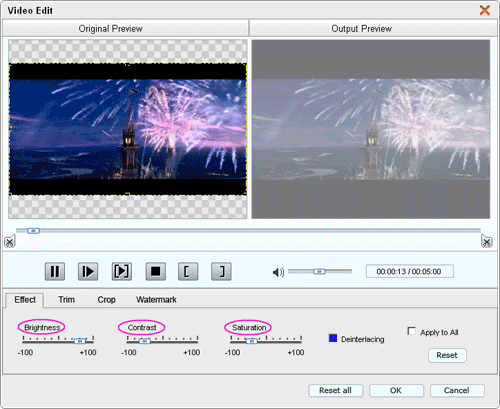This screenshot has width=500, height=409.
Task: Click the Original Preview header
Action: pyautogui.click(x=125, y=29)
